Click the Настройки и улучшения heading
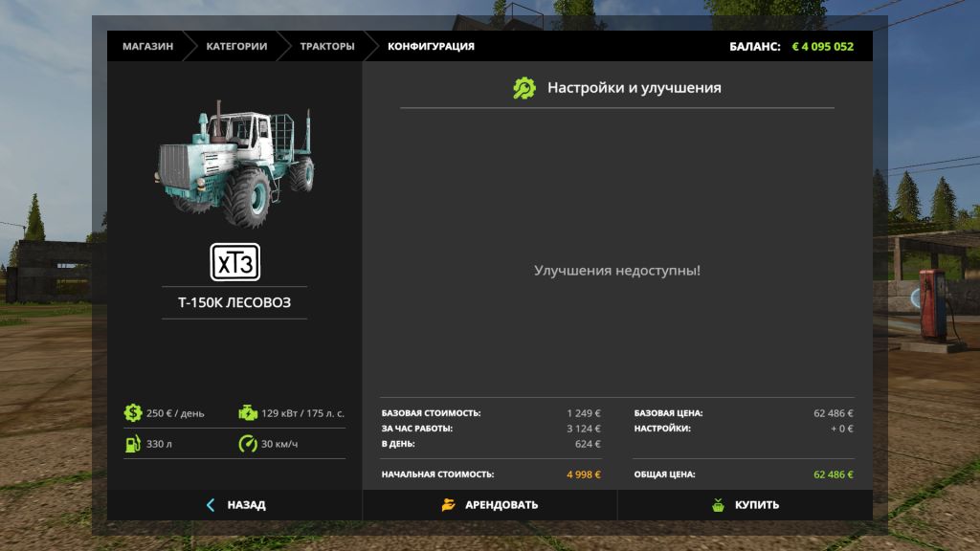The image size is (980, 551). click(x=634, y=88)
